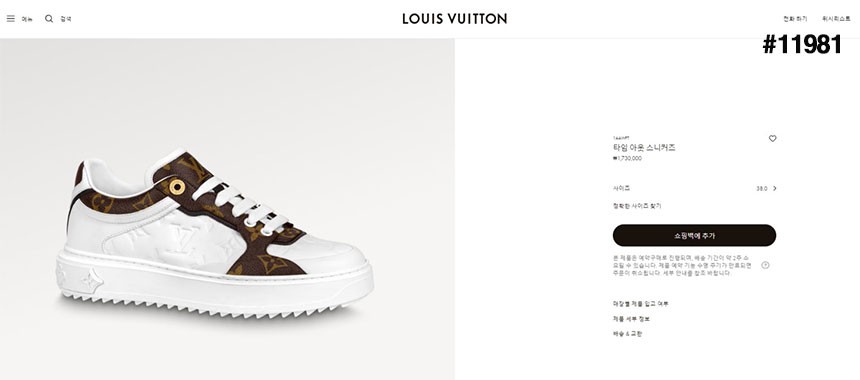Toggle the heart wishlist icon for the sneaker
This screenshot has width=860, height=380.
[x=772, y=139]
